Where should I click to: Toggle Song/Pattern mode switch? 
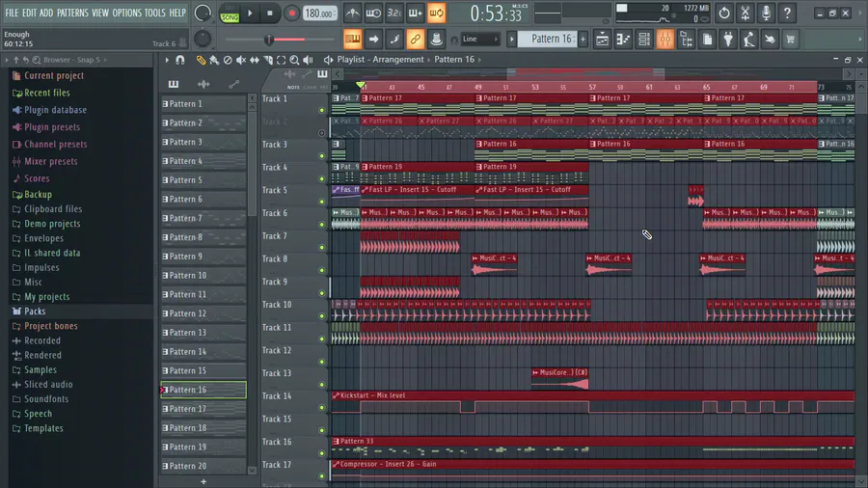pyautogui.click(x=230, y=14)
